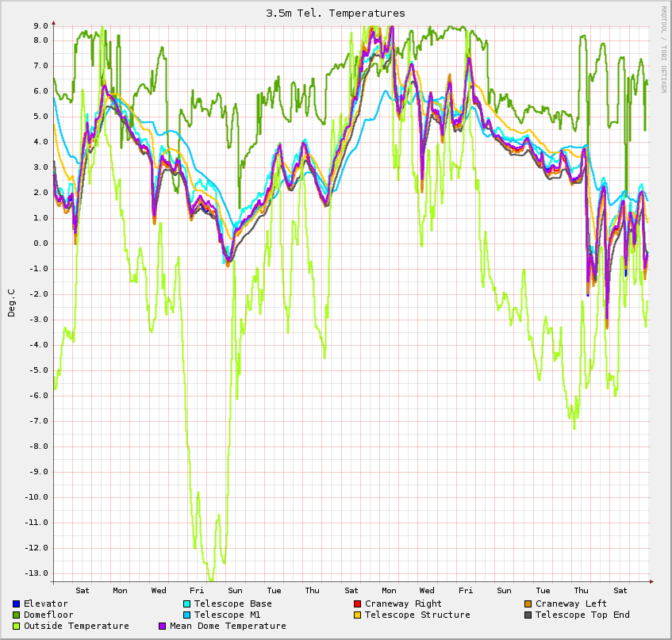Click the -13.0 y-axis tick label
The height and width of the screenshot is (640, 672).
[38, 573]
